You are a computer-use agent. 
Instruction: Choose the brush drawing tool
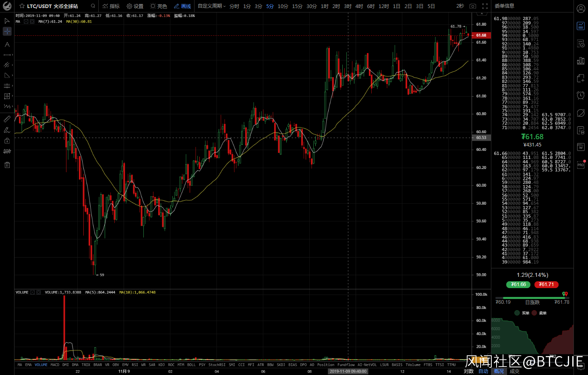7,130
